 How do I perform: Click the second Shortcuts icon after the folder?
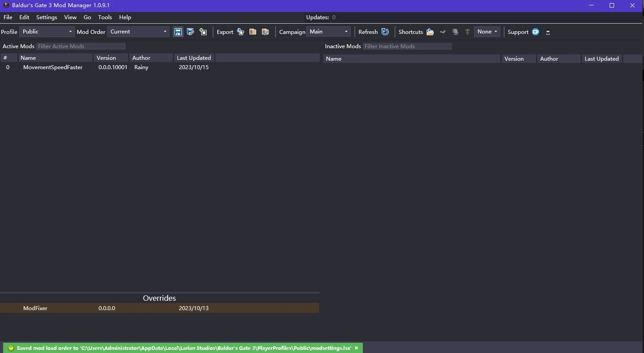pyautogui.click(x=443, y=32)
